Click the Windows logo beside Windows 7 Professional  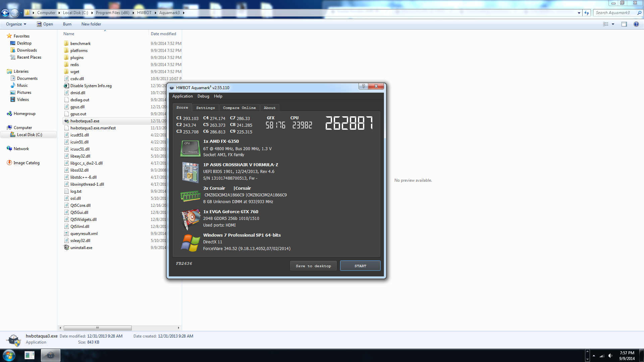click(190, 243)
